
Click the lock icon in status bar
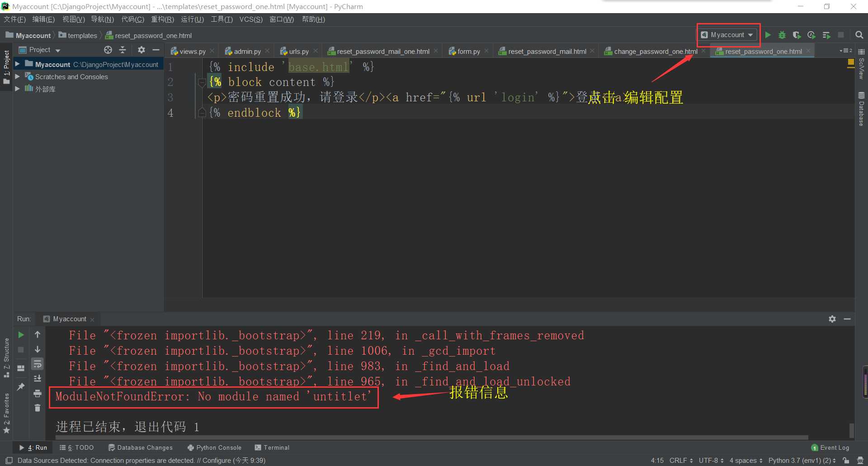coord(846,460)
